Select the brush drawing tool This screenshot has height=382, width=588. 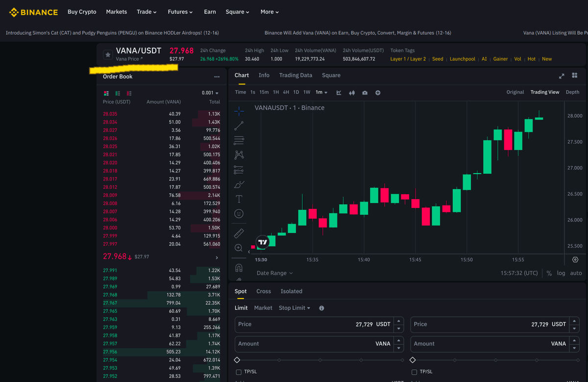point(239,184)
